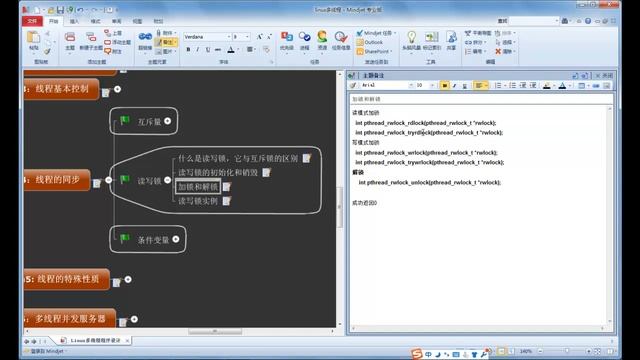Click the Outlook send-task icon
This screenshot has height=360, width=640.
pos(360,42)
